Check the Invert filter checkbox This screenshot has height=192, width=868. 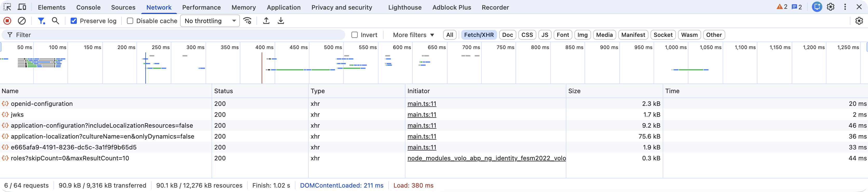tap(355, 35)
